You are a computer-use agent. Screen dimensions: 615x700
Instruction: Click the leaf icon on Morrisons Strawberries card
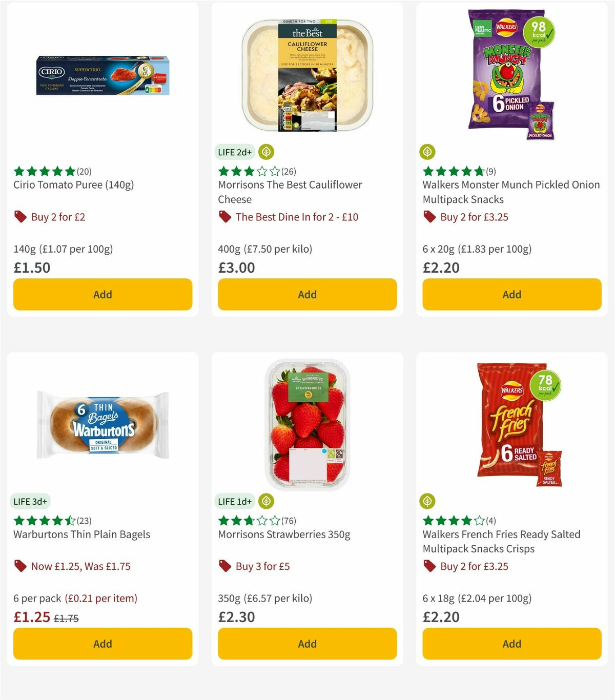[x=265, y=501]
